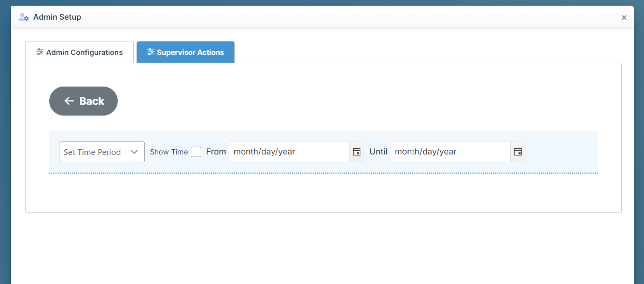Enable the Show Time checkbox

(196, 152)
